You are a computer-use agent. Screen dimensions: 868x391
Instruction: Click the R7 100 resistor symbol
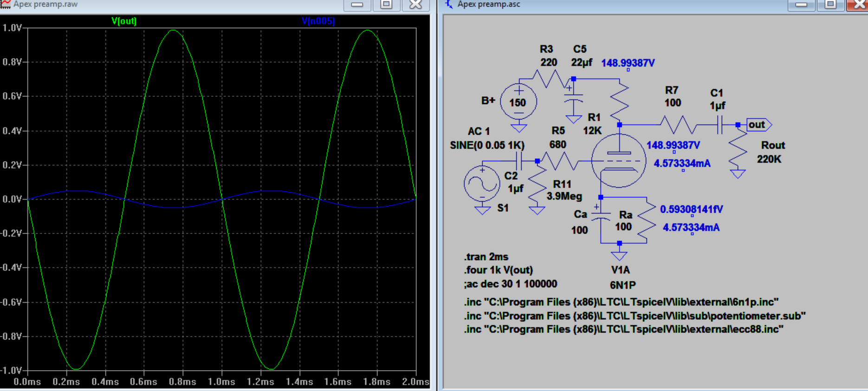pos(678,125)
